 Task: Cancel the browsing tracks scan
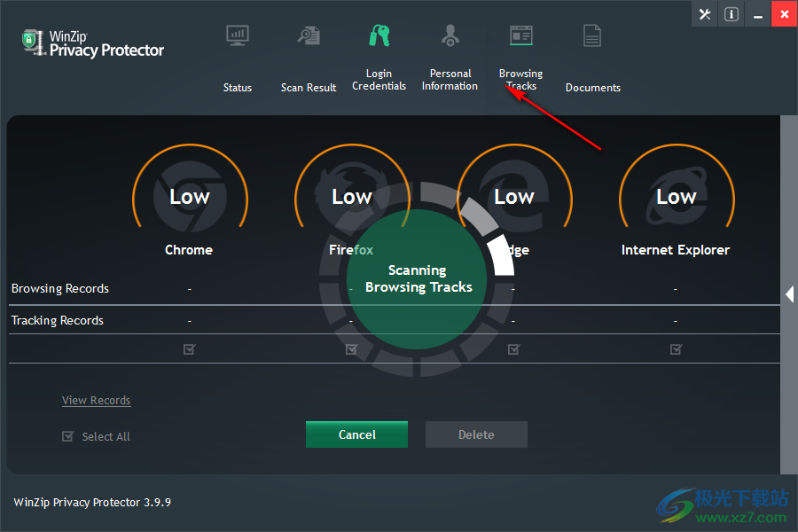(356, 434)
